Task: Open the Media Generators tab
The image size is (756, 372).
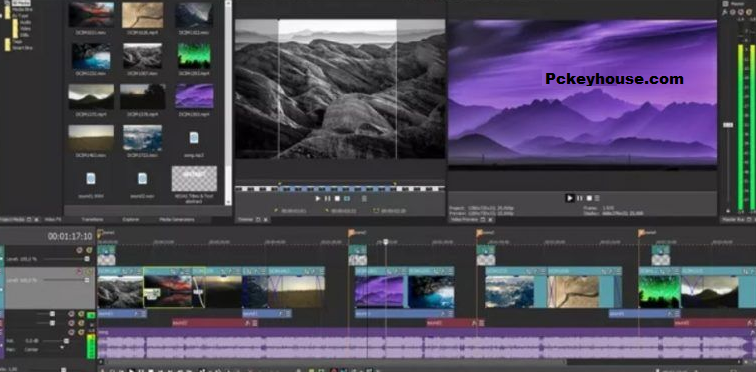Action: pos(177,220)
